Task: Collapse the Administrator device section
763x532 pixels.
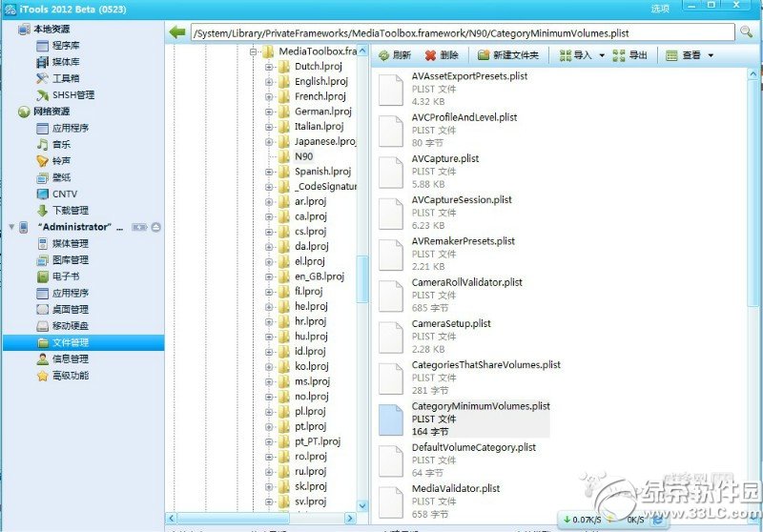Action: (10, 227)
